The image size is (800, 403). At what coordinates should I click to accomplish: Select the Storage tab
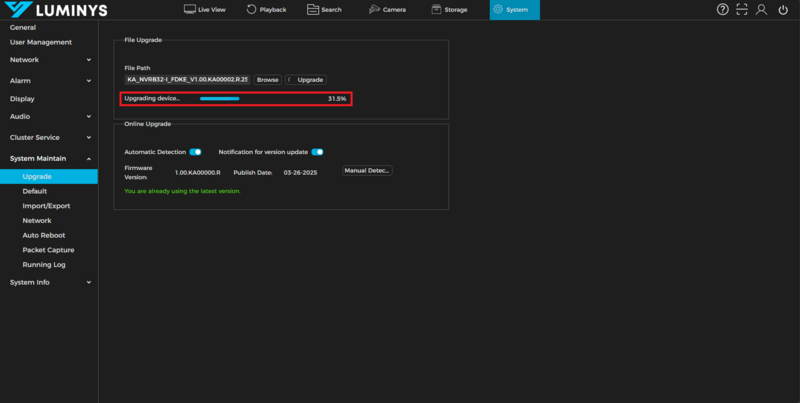pyautogui.click(x=450, y=9)
